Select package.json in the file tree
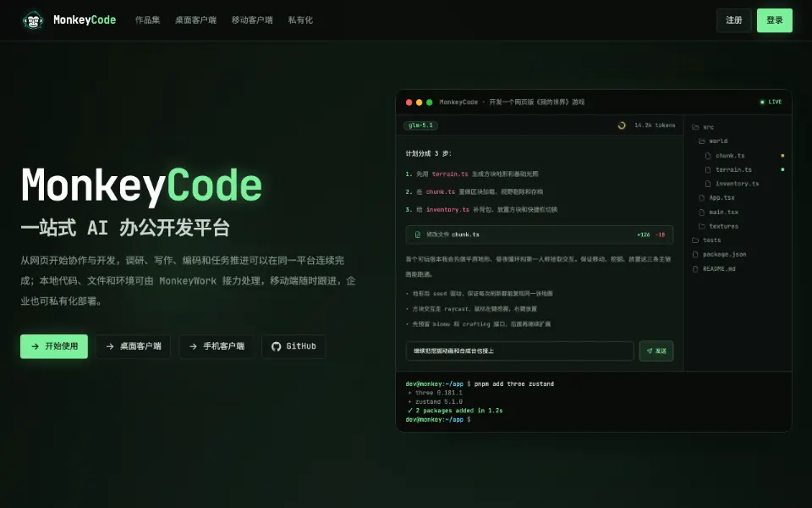 pos(719,255)
